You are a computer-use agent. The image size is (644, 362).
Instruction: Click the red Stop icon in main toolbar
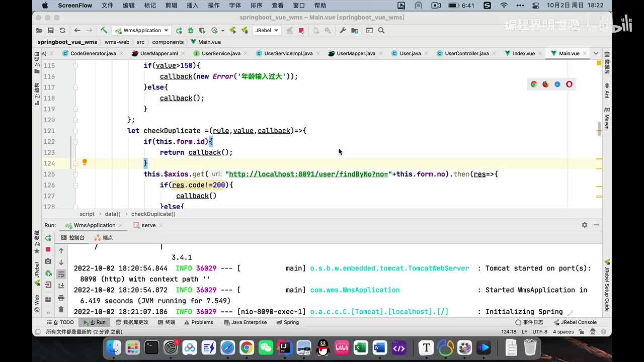(x=301, y=31)
